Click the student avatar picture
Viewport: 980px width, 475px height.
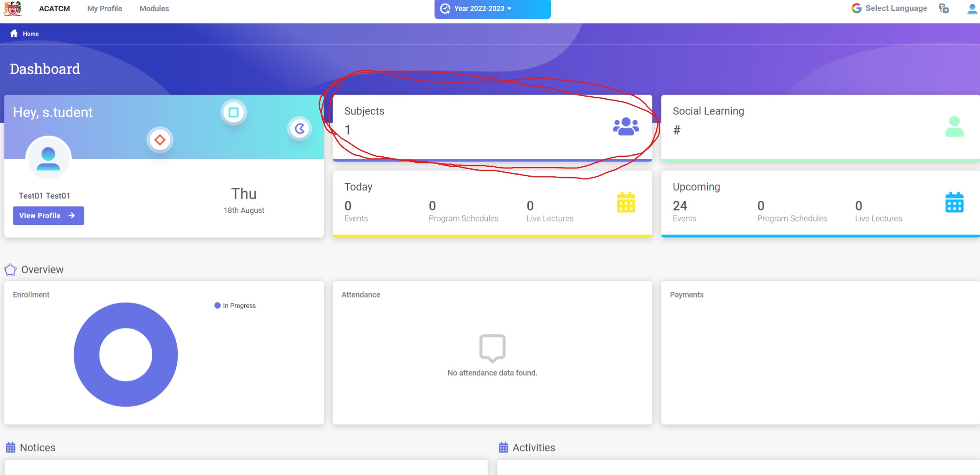pos(49,158)
